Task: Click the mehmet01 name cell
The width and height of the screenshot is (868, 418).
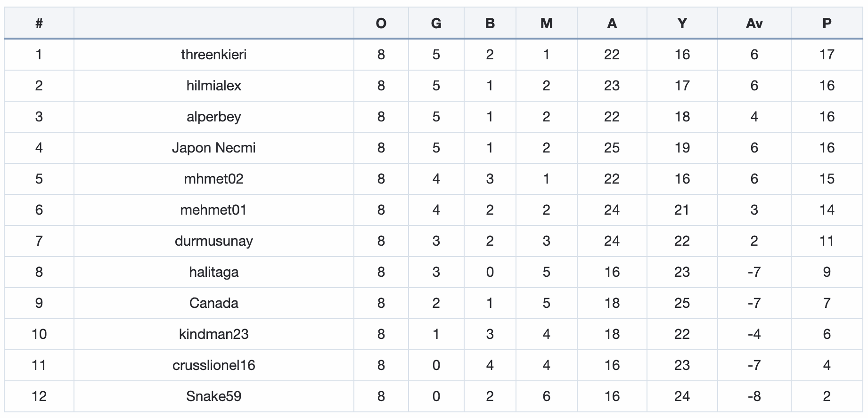Action: click(x=214, y=210)
